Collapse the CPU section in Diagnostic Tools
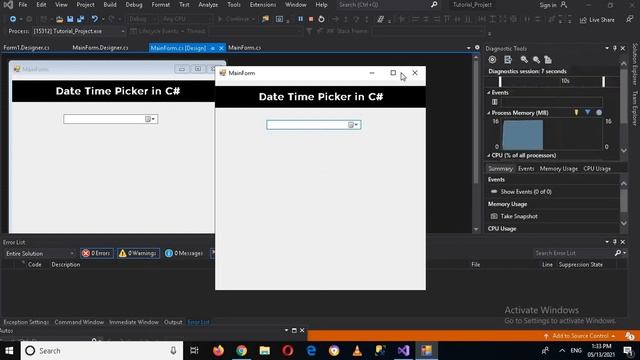The image size is (640, 360). pyautogui.click(x=489, y=156)
